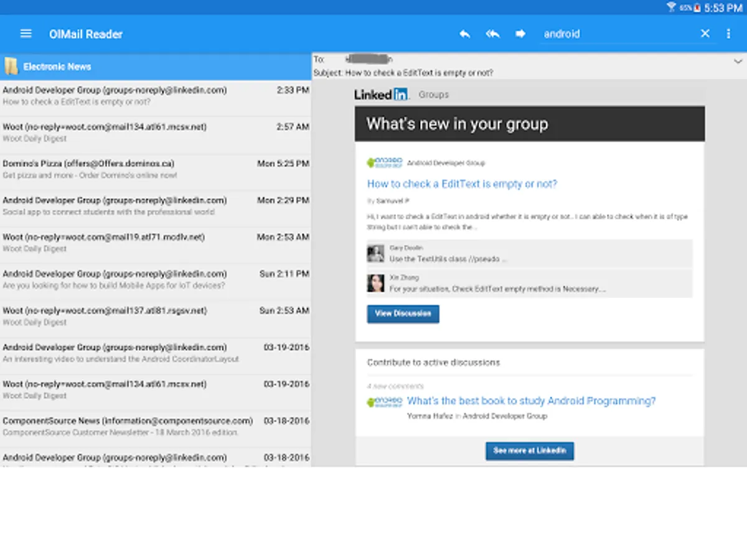Clear the android search text
747x560 pixels.
coord(705,34)
